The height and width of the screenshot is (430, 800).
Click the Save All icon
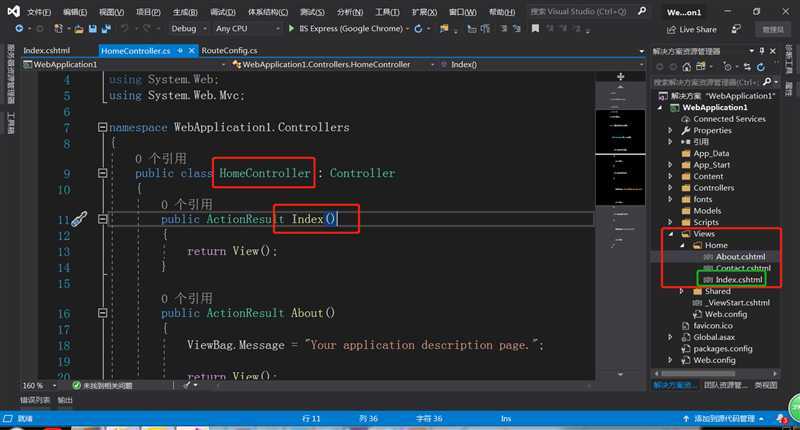click(x=106, y=29)
